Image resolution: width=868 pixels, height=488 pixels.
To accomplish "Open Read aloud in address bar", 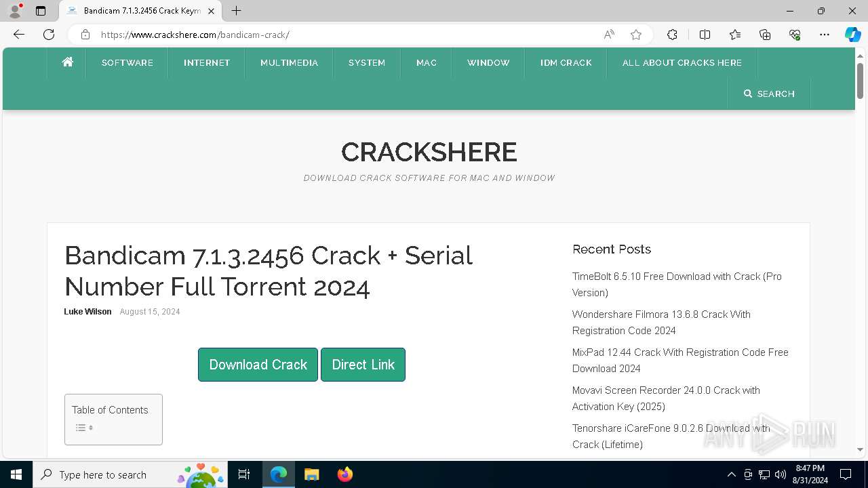I will [x=609, y=35].
